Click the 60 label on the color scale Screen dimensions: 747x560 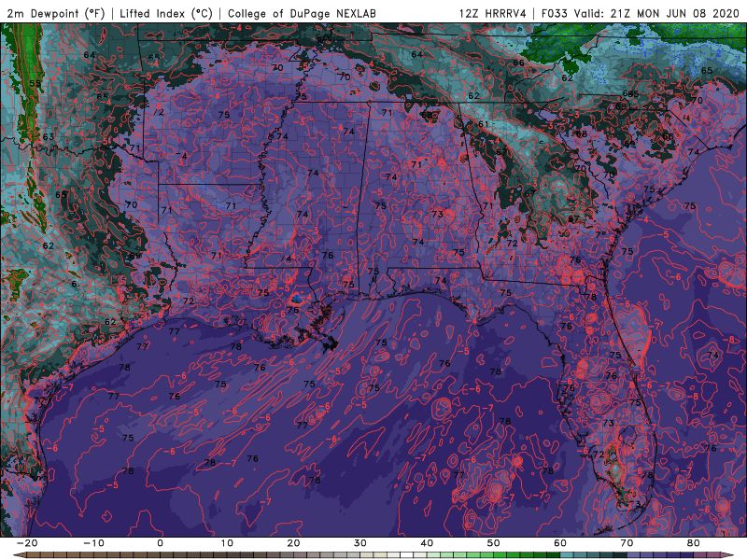(560, 543)
